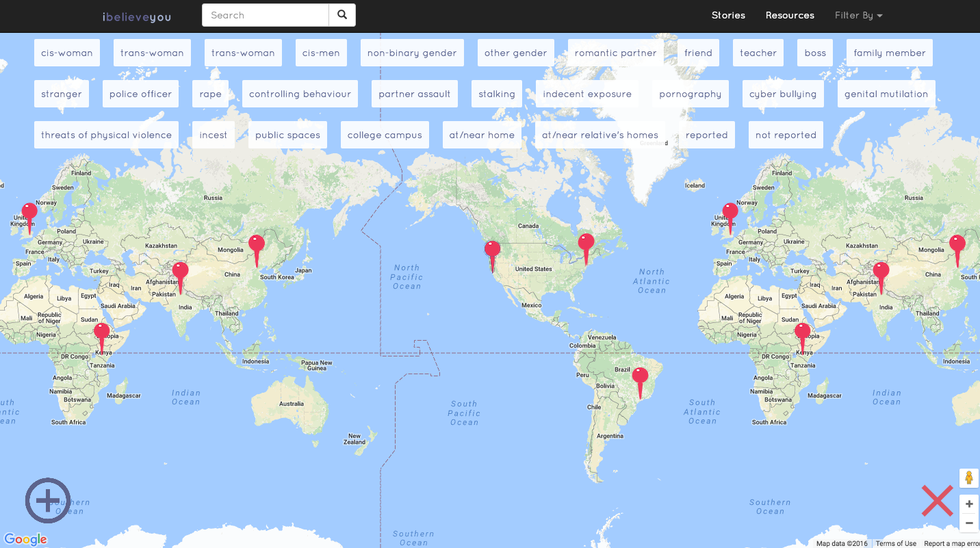Show only not reported stories
980x548 pixels.
click(786, 135)
